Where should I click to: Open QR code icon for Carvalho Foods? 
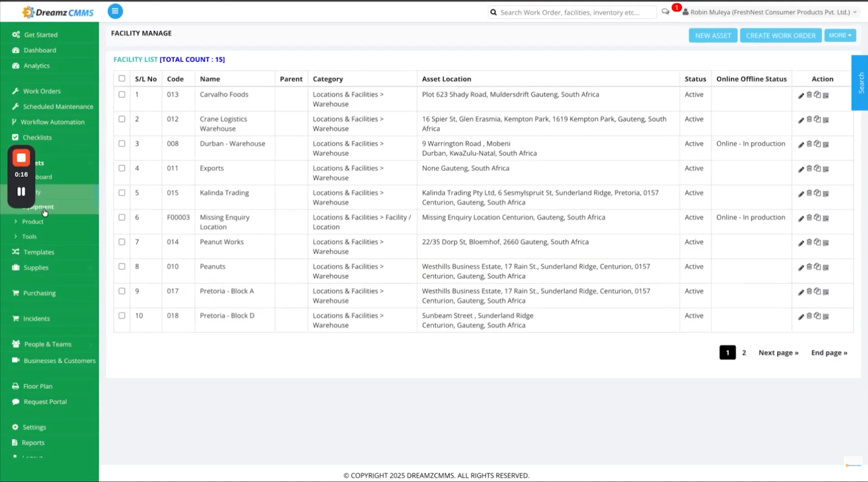(x=826, y=95)
